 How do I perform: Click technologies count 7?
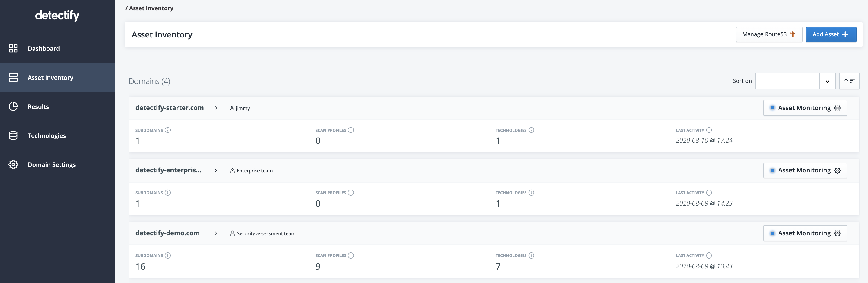(498, 266)
